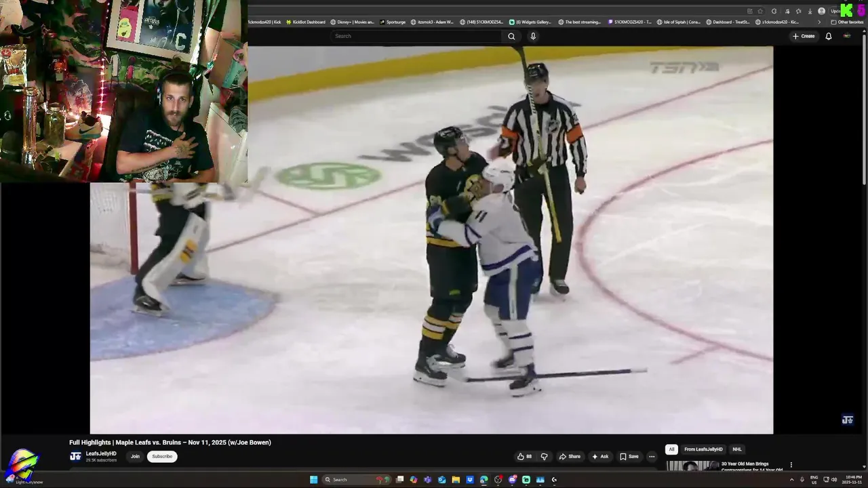
Task: Open Task View on the taskbar
Action: tap(399, 480)
